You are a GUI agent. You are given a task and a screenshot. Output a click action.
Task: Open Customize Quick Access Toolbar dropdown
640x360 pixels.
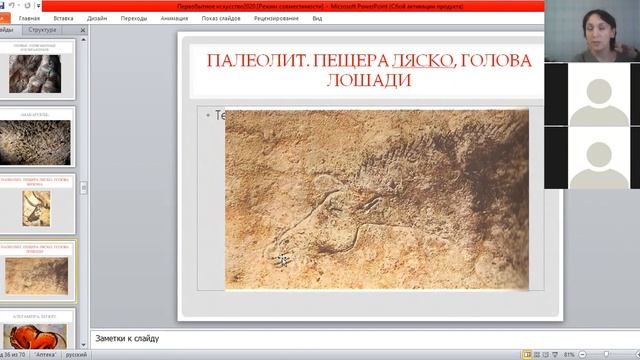point(38,6)
